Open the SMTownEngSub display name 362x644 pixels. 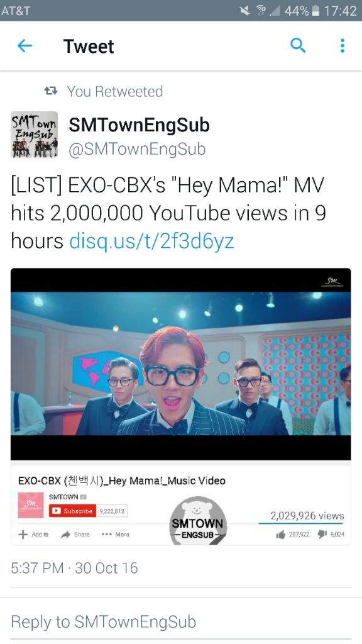pyautogui.click(x=139, y=125)
